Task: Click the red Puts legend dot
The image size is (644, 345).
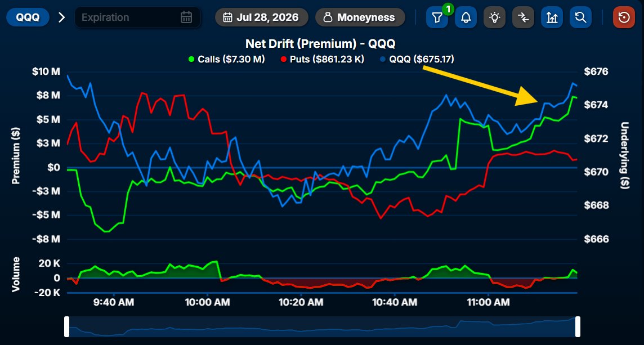Action: tap(283, 60)
